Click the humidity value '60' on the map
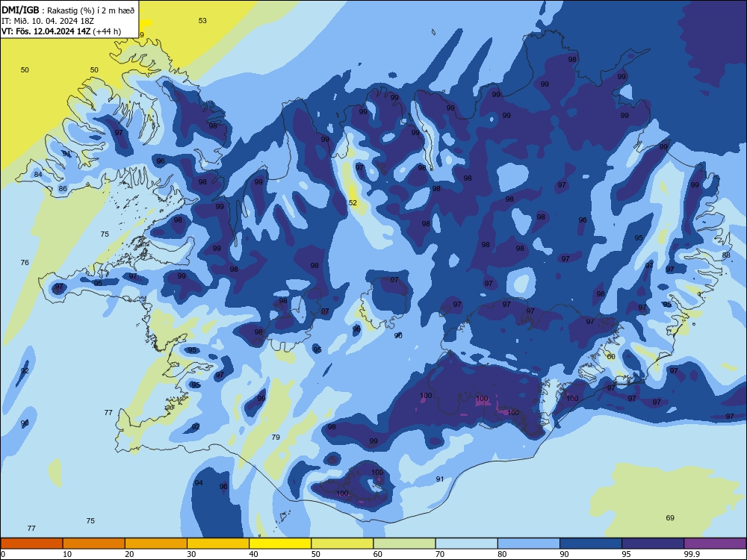 (611, 356)
